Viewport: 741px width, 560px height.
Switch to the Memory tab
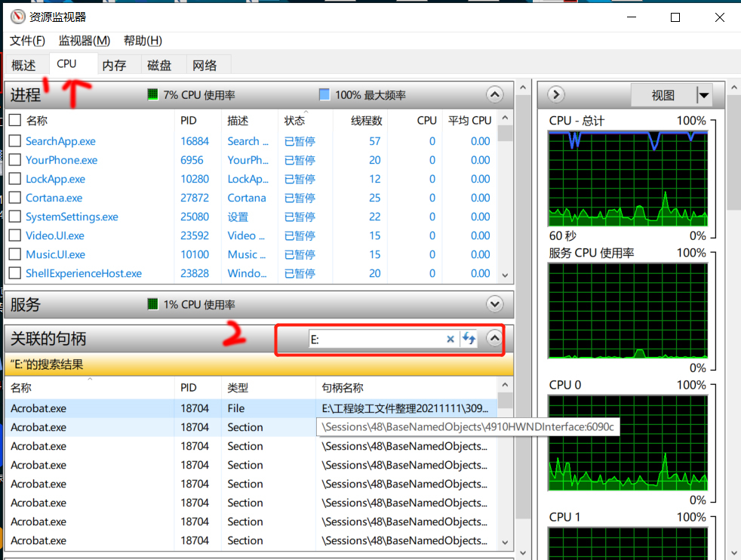(114, 66)
